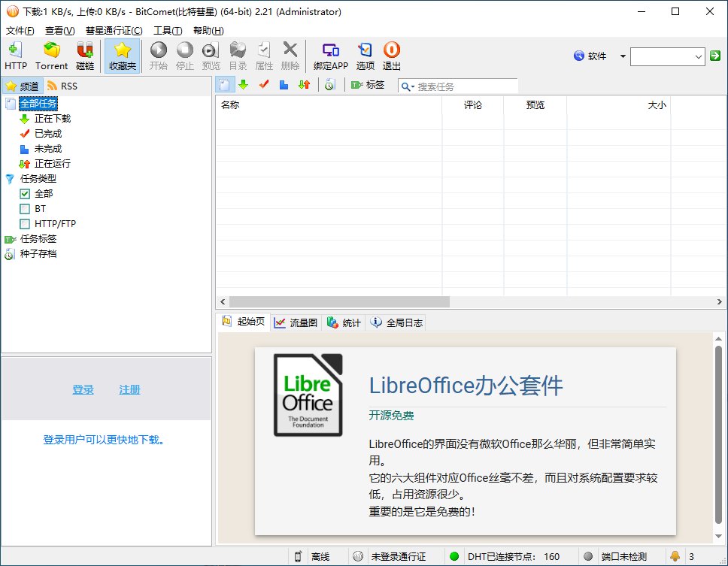Select 未完成 in the sidebar tree
728x566 pixels.
[48, 149]
